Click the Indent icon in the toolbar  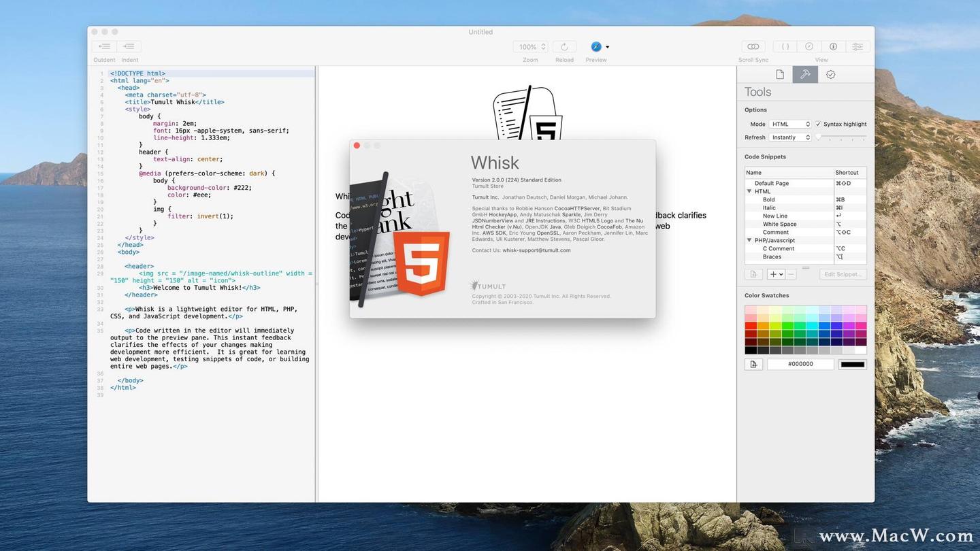[x=129, y=46]
